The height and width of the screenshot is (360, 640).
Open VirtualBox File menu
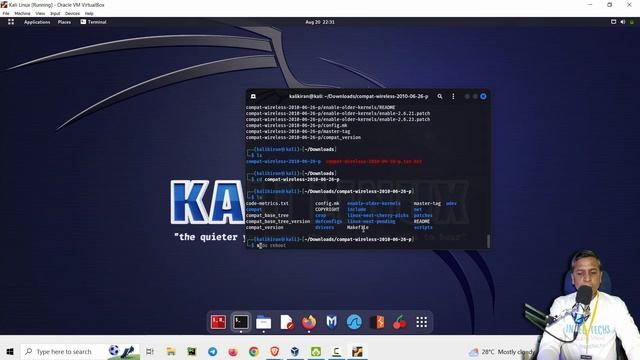point(6,13)
